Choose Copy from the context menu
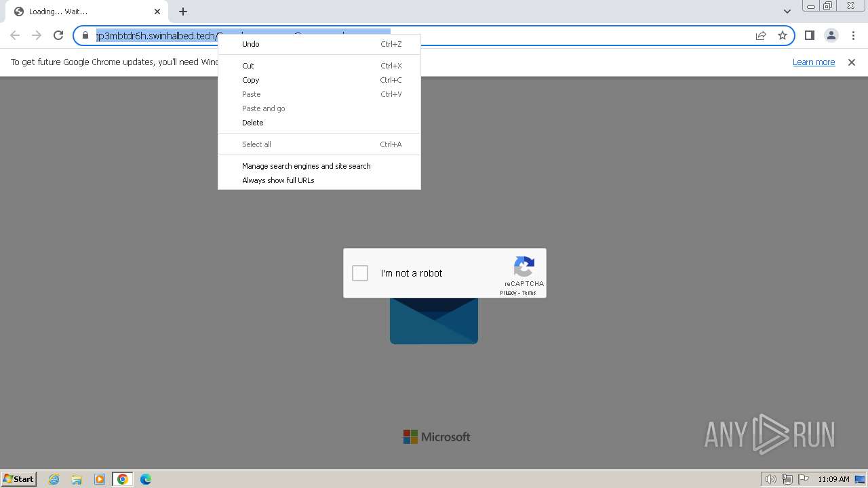The height and width of the screenshot is (488, 868). (319, 80)
